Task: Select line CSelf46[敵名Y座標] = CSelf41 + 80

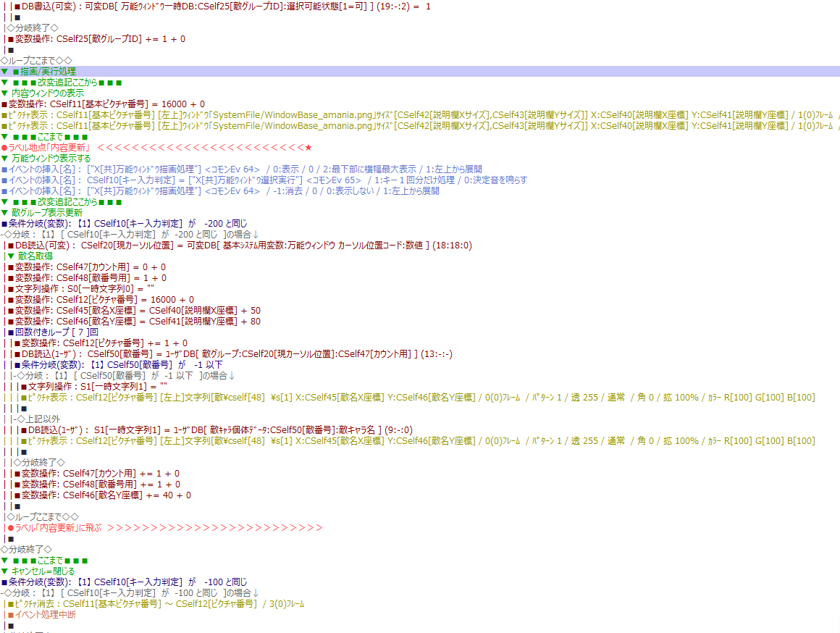Action: pos(135,322)
